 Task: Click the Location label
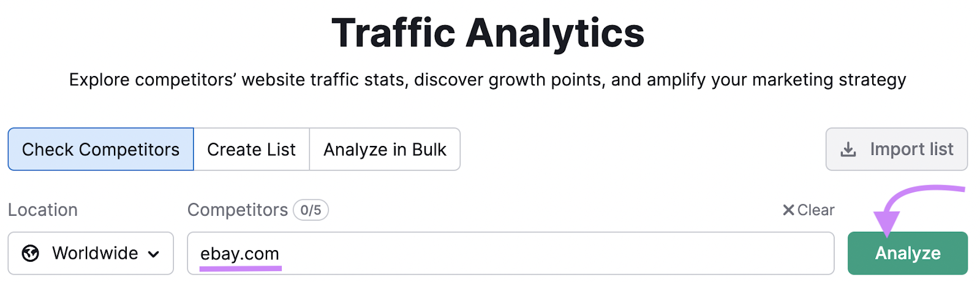pos(43,210)
